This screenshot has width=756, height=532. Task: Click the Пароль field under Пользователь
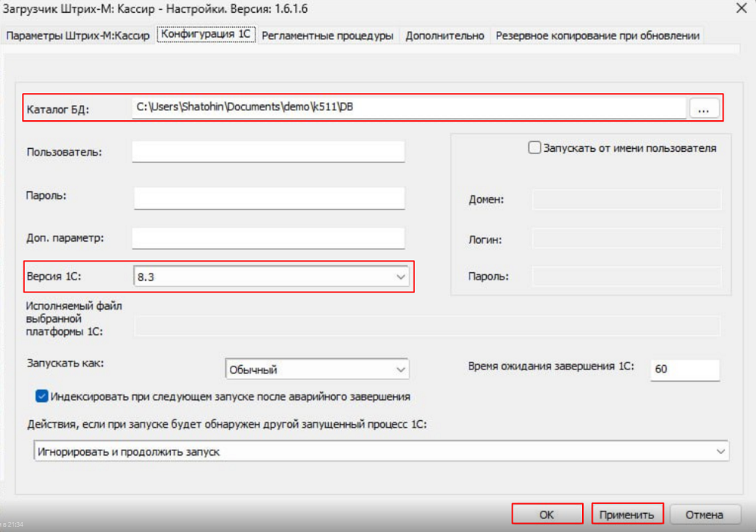[x=269, y=197]
